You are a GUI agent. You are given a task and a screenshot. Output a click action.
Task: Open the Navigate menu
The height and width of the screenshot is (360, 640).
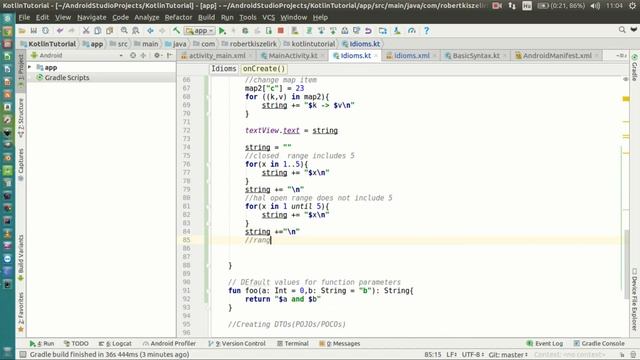click(91, 18)
